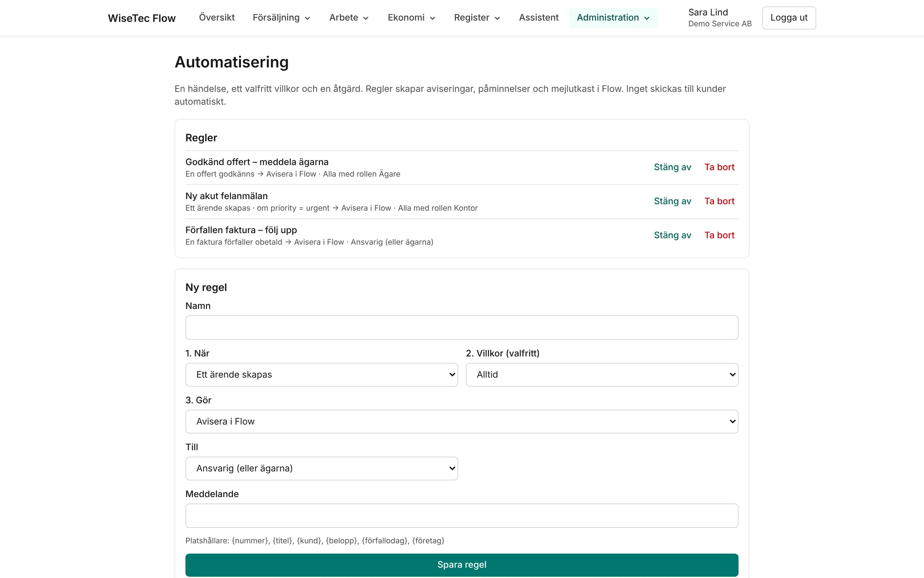Select the 'Godkänd offert – meddela ägarna' title
The height and width of the screenshot is (578, 924).
click(x=257, y=162)
